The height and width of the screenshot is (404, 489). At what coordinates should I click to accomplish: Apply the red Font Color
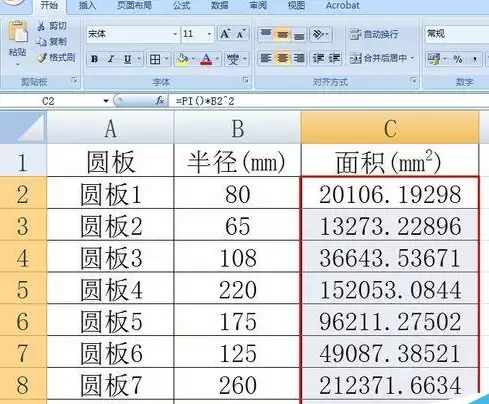click(206, 59)
